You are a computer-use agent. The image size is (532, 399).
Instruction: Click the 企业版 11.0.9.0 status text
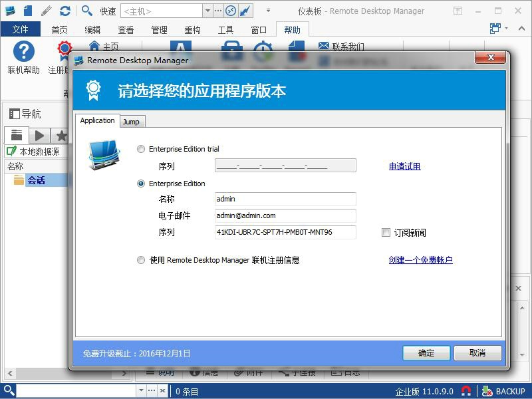click(424, 391)
